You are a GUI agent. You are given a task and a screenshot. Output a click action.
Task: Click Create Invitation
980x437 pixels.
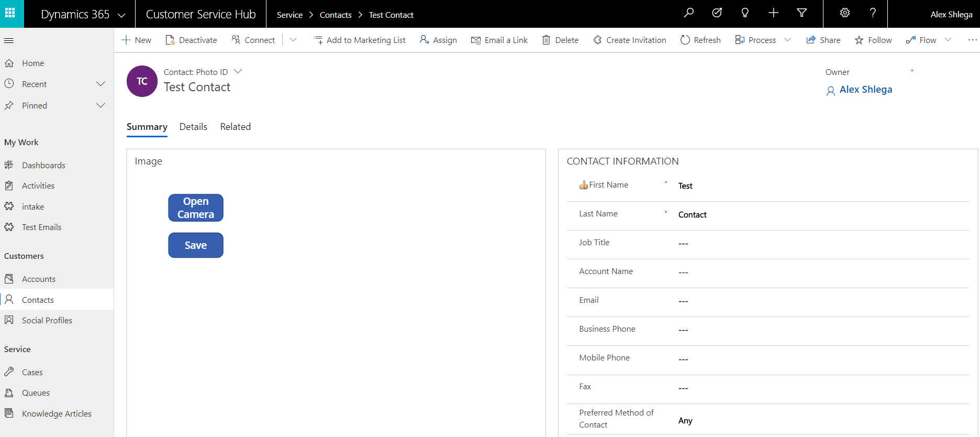[630, 40]
